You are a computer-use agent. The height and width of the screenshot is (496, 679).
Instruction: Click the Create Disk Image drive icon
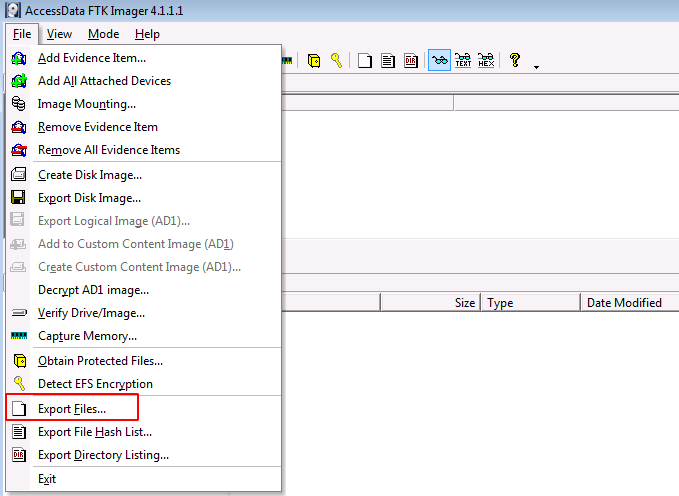[x=19, y=175]
